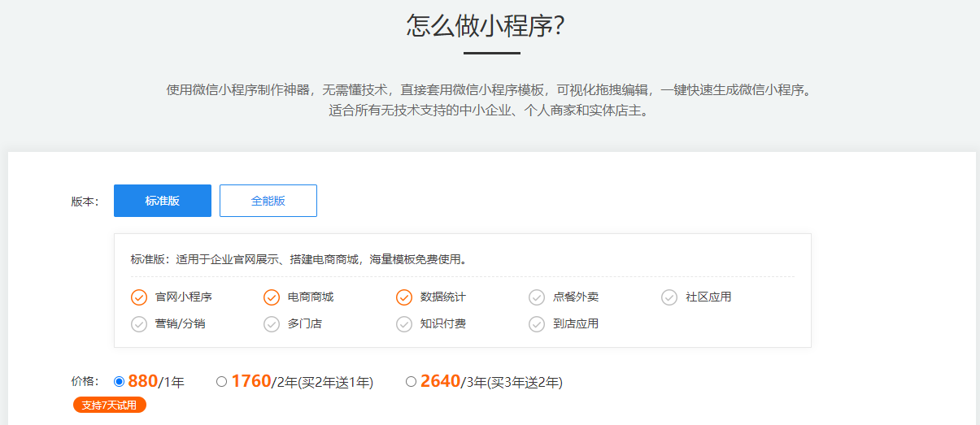
Task: Click the 知识付费 gray checkmark icon
Action: (404, 324)
